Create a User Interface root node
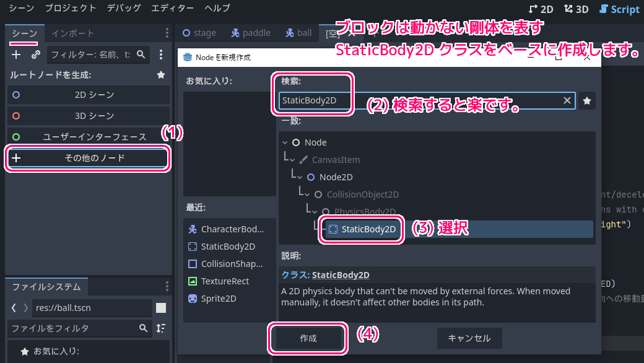 [x=89, y=137]
